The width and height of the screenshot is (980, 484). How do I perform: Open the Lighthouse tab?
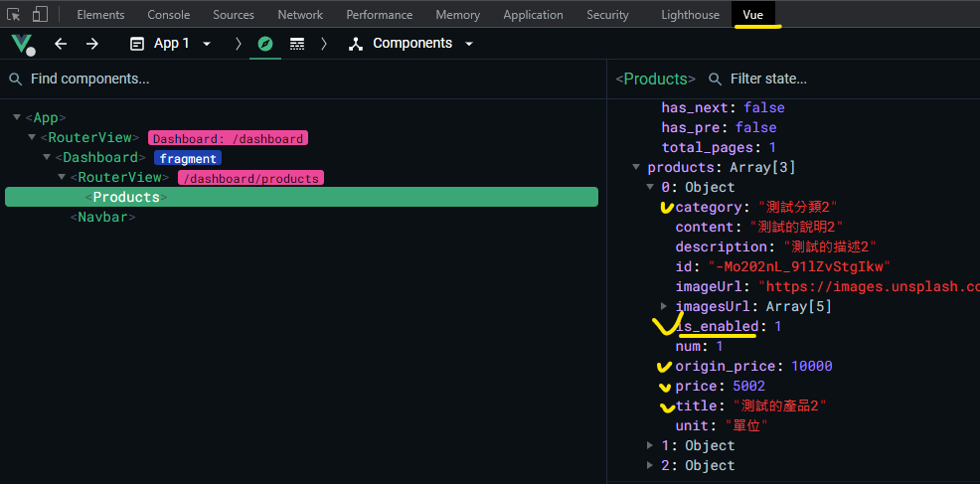click(690, 15)
